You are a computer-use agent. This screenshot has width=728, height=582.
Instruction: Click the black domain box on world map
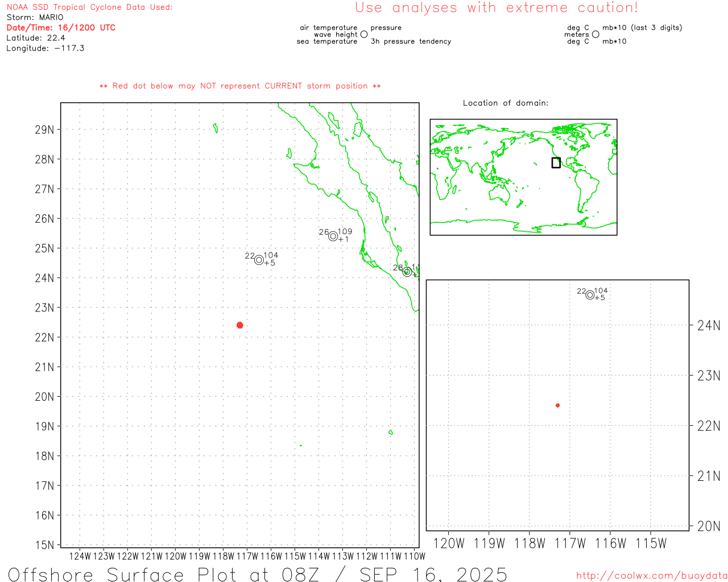pos(556,163)
